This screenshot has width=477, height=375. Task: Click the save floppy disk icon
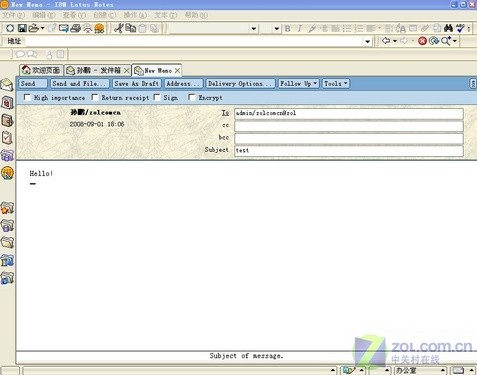[22, 28]
